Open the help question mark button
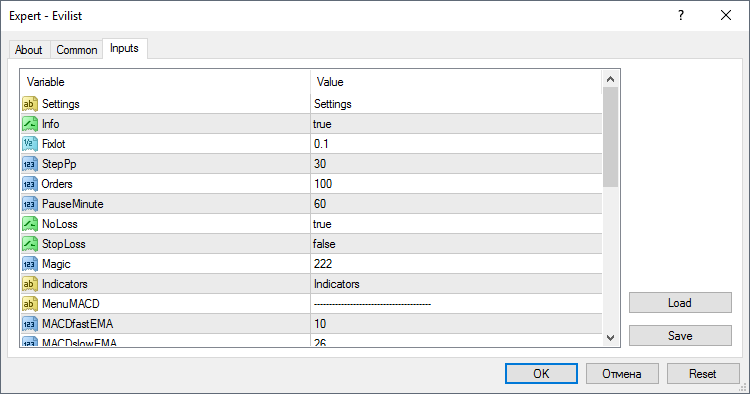750x394 pixels. (x=681, y=15)
